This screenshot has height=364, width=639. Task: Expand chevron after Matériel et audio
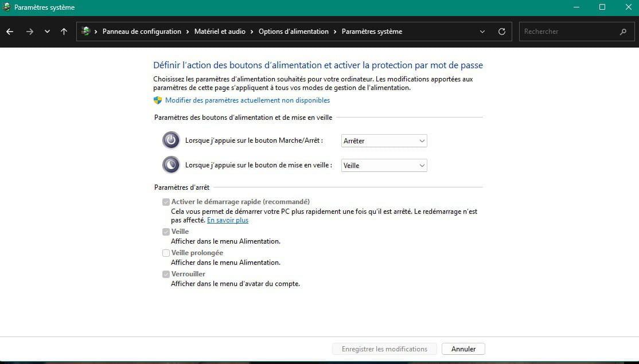click(x=252, y=32)
